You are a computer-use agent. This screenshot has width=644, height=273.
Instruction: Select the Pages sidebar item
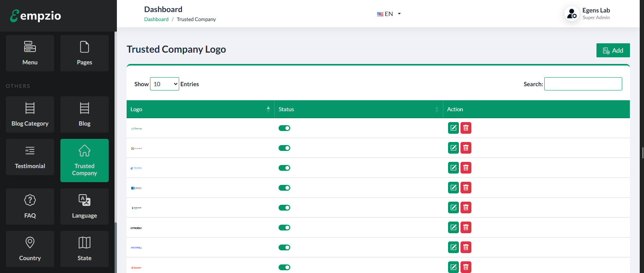tap(85, 53)
